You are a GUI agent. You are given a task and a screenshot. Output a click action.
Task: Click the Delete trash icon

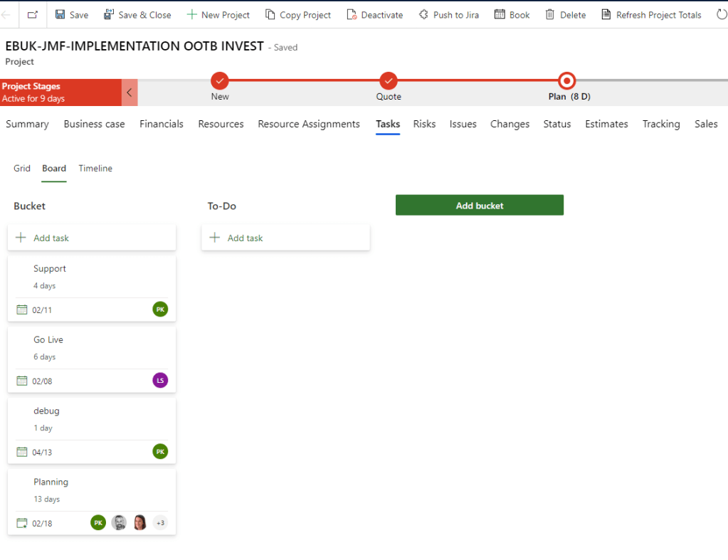point(550,15)
